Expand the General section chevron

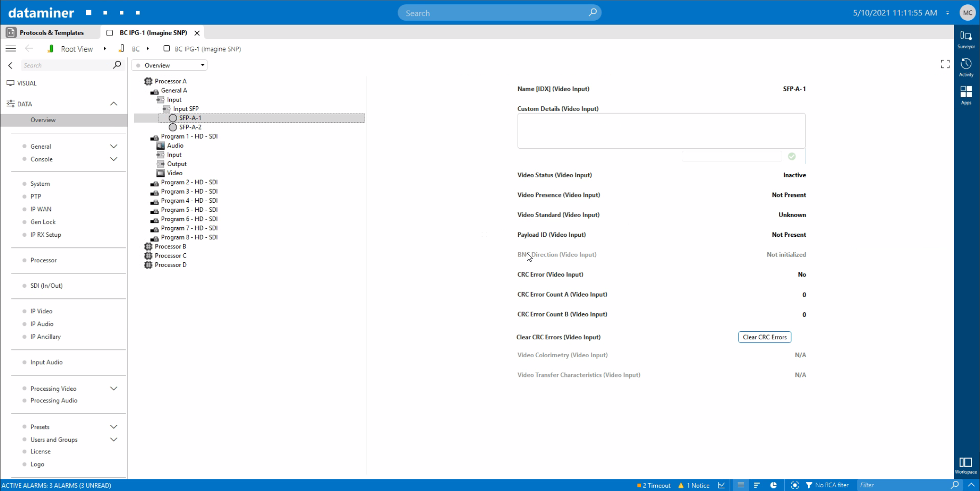tap(114, 146)
